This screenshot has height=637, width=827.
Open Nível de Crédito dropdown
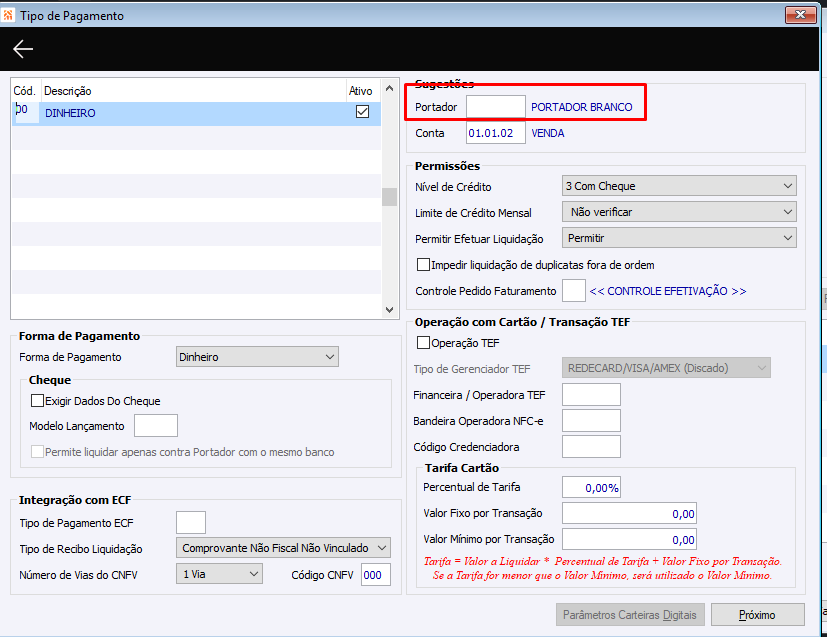(679, 186)
